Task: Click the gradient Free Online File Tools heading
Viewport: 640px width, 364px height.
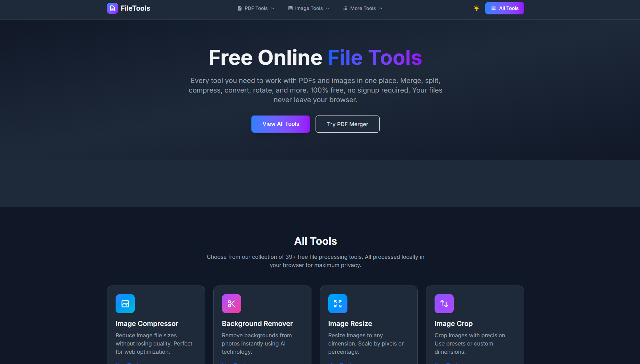Action: pos(315,58)
